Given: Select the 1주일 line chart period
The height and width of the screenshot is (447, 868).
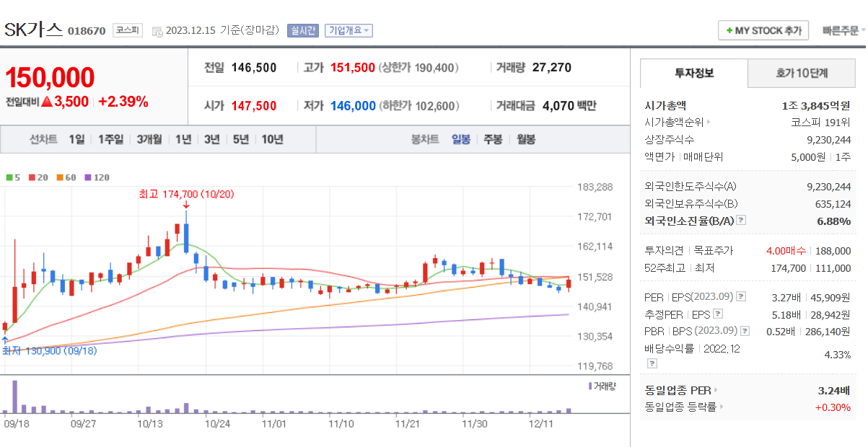Looking at the screenshot, I should [x=110, y=140].
